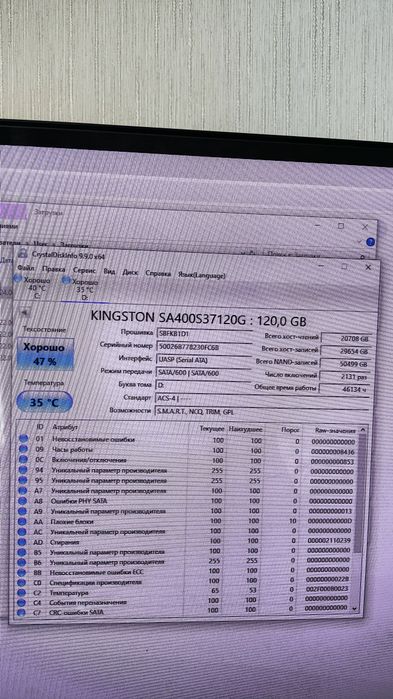Click the Текущее column header
The height and width of the screenshot is (699, 393).
tap(211, 429)
